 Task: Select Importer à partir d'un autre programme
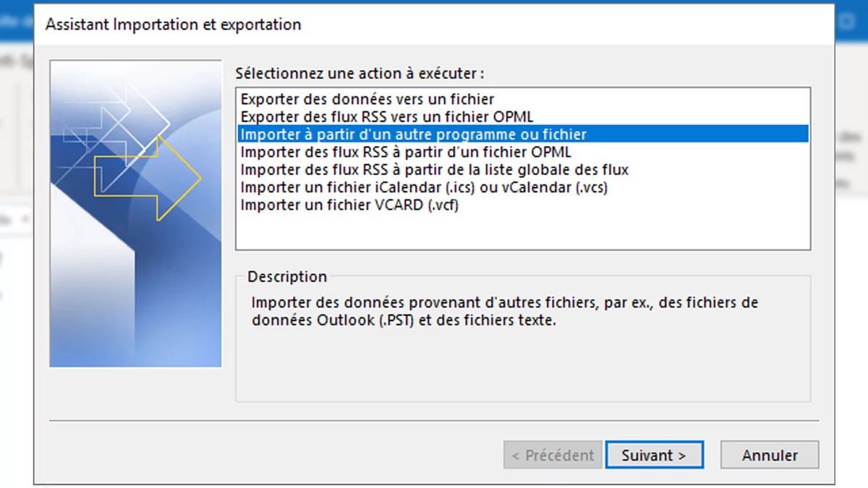pyautogui.click(x=413, y=134)
